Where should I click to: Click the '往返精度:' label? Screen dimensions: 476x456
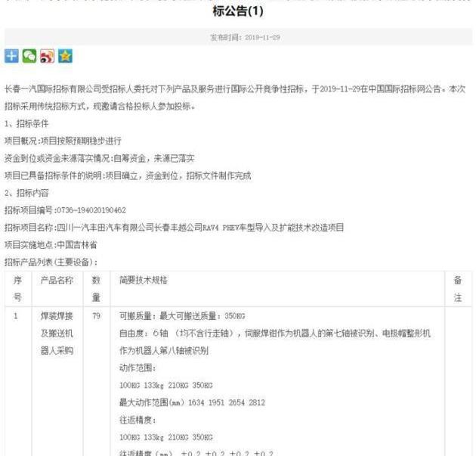[x=138, y=420]
